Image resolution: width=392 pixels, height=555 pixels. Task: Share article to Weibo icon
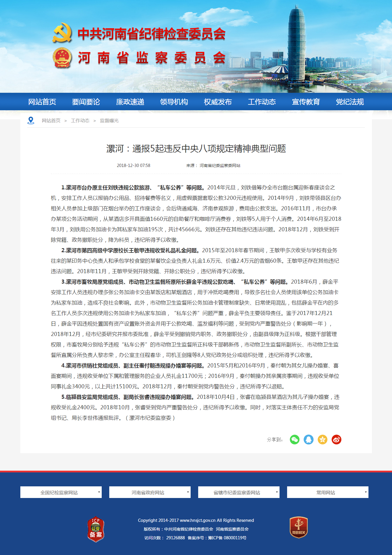[336, 439]
